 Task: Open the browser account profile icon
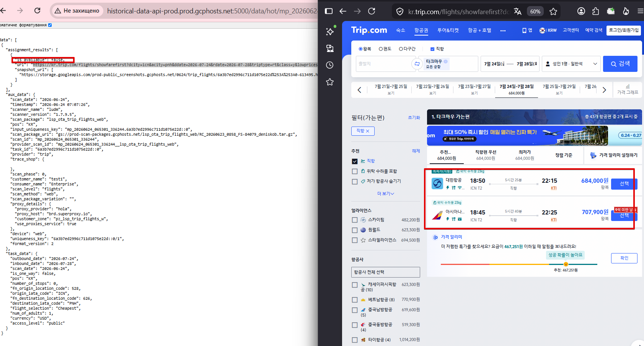pyautogui.click(x=581, y=11)
